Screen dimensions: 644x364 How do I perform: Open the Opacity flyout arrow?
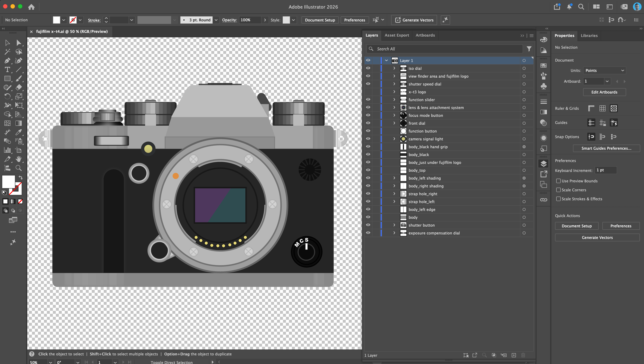pos(265,20)
